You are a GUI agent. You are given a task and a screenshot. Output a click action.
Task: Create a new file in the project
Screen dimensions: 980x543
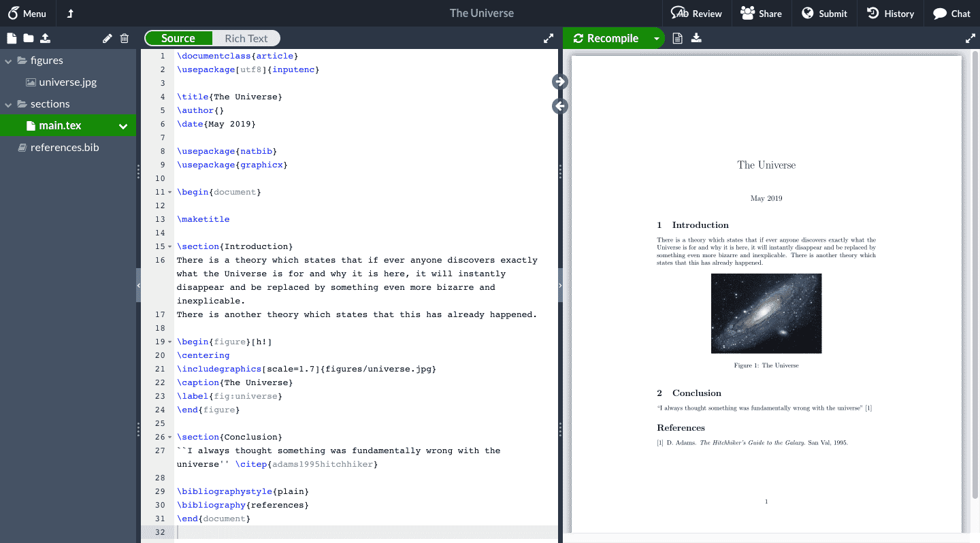(11, 38)
